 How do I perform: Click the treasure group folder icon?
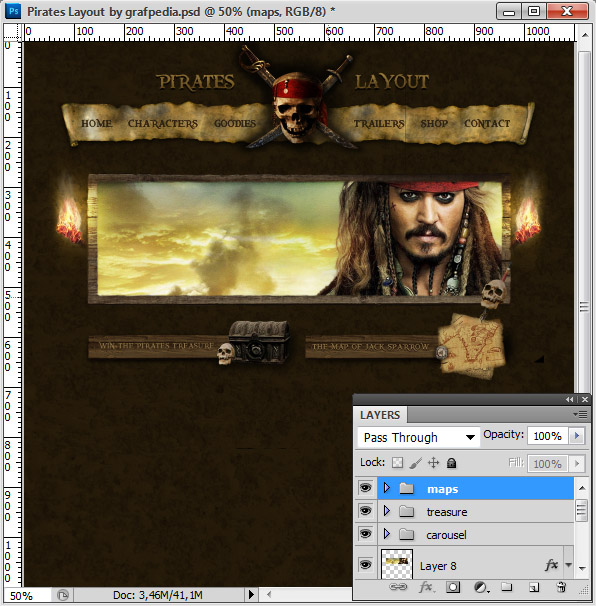tap(406, 512)
